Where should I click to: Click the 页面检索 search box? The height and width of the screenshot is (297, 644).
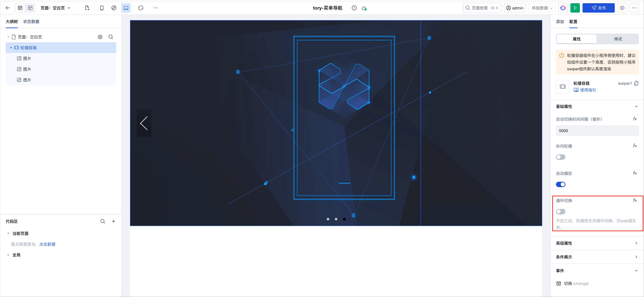482,8
